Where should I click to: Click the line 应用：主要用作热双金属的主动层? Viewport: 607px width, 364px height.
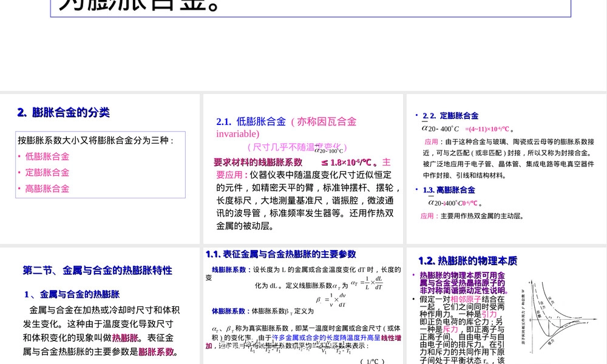(x=472, y=216)
